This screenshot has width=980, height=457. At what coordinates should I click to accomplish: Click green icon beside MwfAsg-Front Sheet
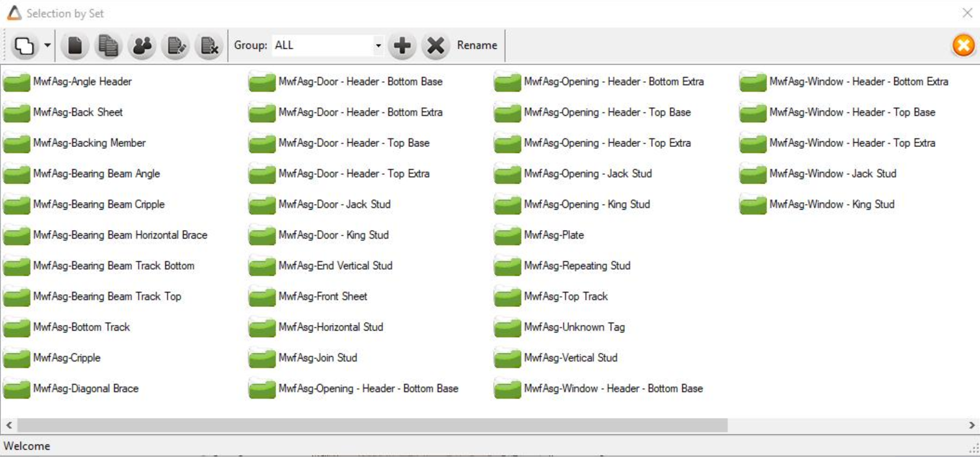tap(262, 296)
